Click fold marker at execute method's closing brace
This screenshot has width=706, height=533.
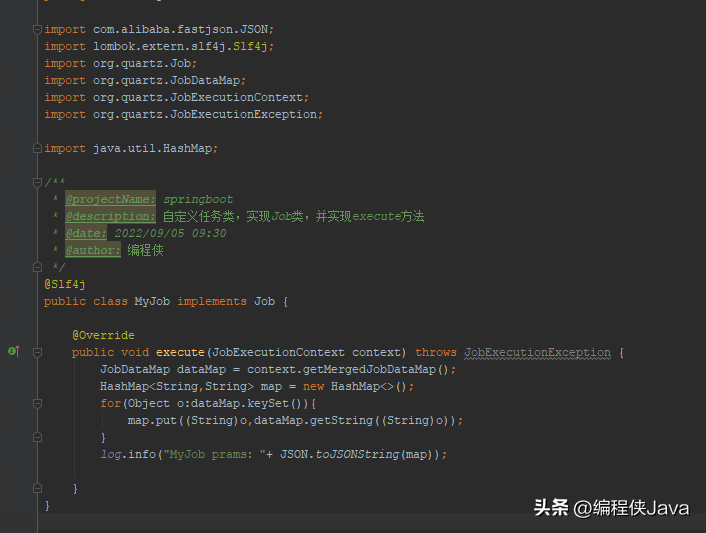[x=38, y=488]
